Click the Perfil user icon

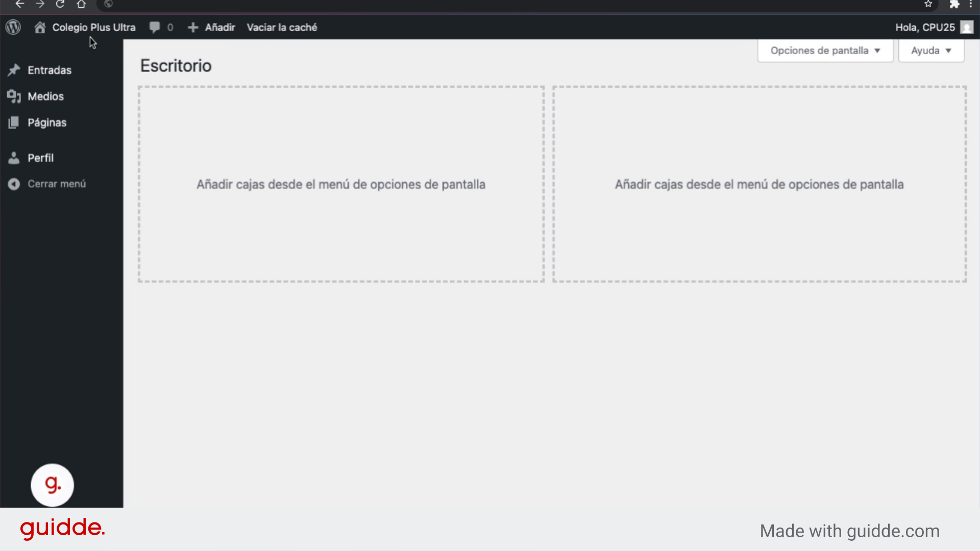[14, 158]
